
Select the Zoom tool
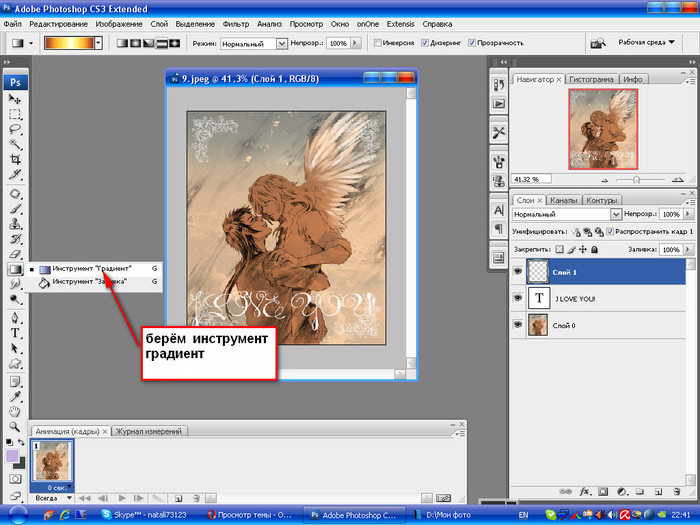(x=15, y=426)
